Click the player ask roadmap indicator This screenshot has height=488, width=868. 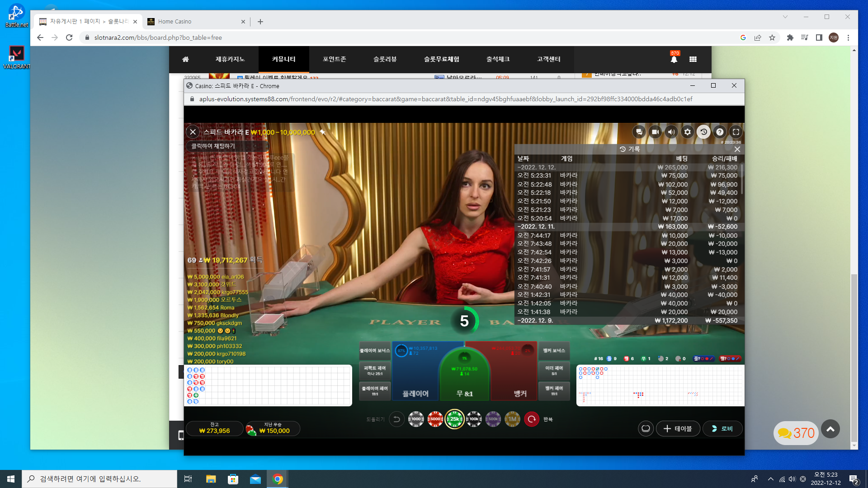tap(703, 359)
